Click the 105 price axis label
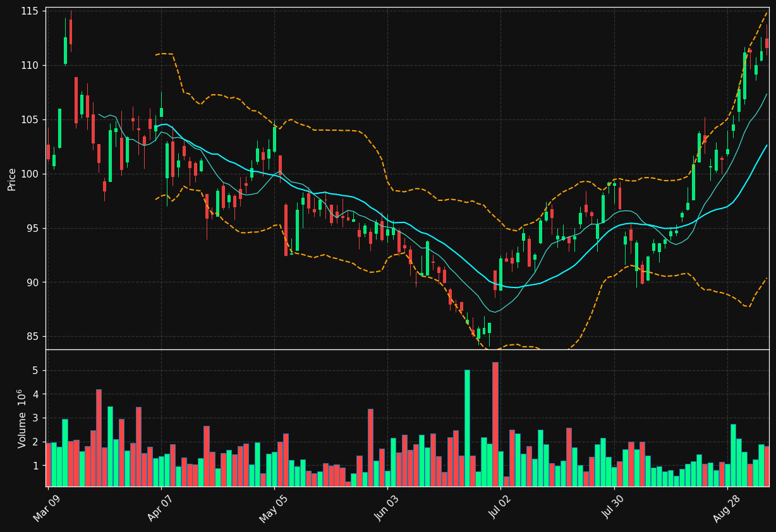 click(x=30, y=120)
